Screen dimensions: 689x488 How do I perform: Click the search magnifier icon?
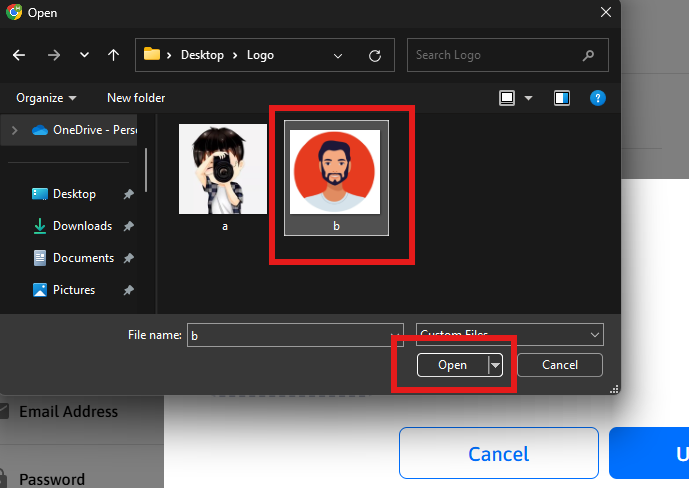tap(590, 55)
